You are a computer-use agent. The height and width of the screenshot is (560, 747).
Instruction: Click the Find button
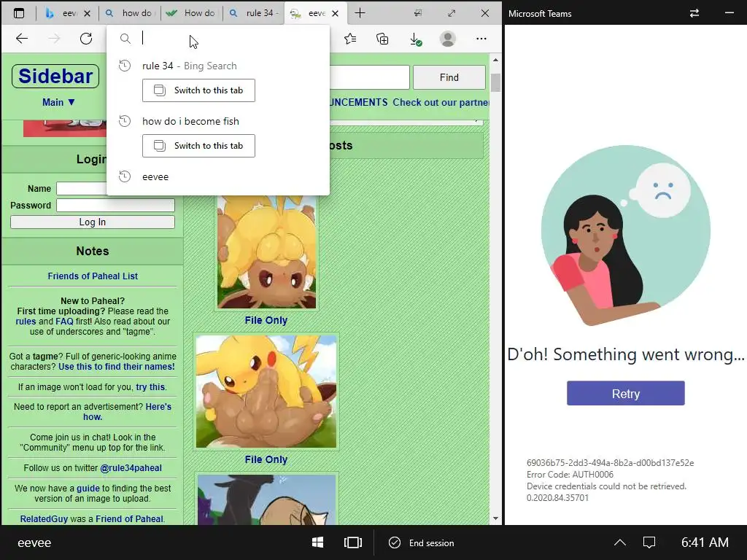click(449, 77)
